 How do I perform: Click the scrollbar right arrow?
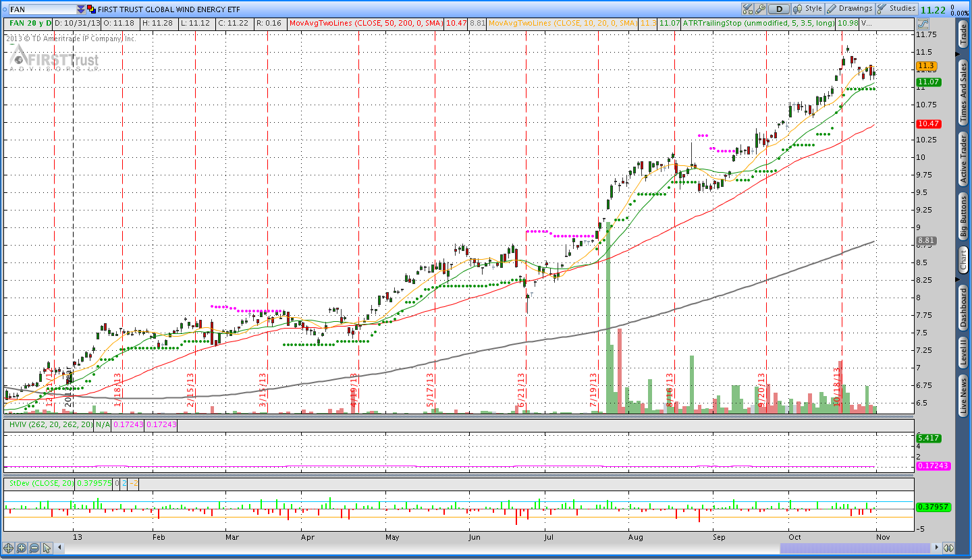click(x=936, y=548)
